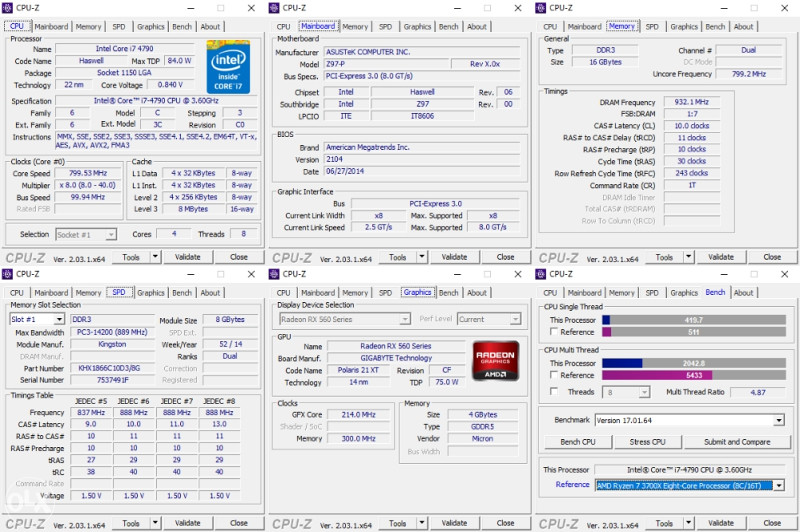The width and height of the screenshot is (800, 532).
Task: Open Tools arrow in Bench tab window
Action: [x=689, y=523]
